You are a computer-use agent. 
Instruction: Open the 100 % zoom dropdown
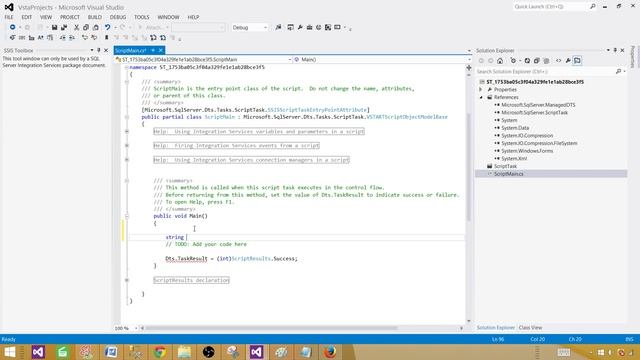click(126, 328)
